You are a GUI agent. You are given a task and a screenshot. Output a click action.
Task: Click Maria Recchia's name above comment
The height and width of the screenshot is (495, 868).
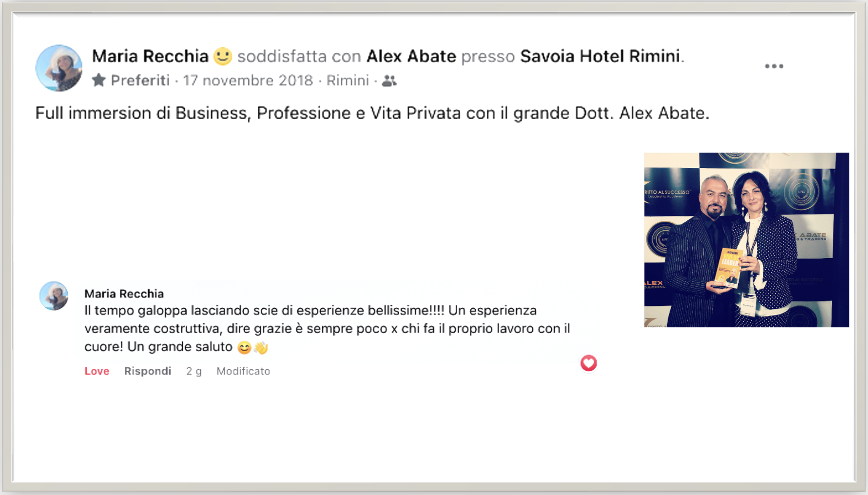tap(124, 293)
